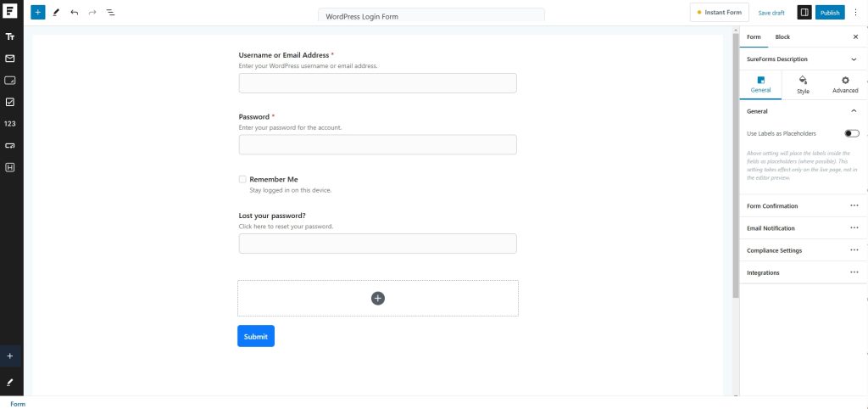Enable Use Labels as Placeholders switch

[851, 133]
